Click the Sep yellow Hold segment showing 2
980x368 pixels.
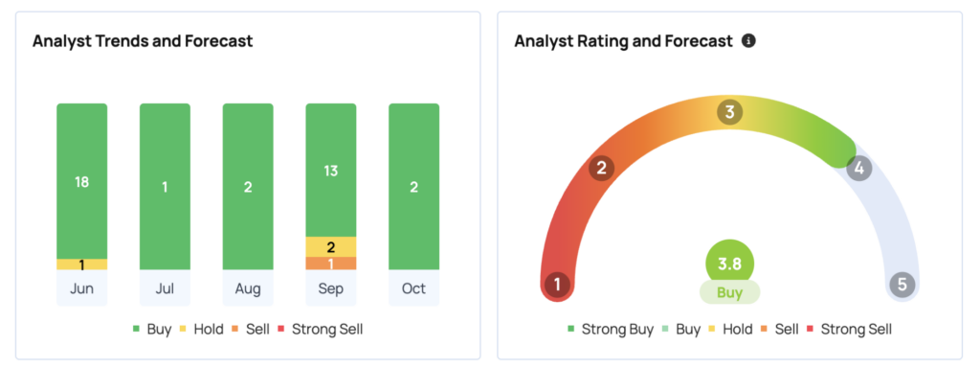pyautogui.click(x=330, y=246)
